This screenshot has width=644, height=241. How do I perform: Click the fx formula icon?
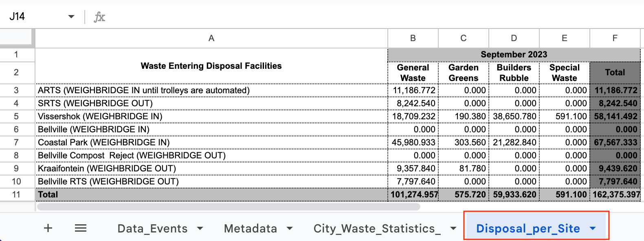99,17
